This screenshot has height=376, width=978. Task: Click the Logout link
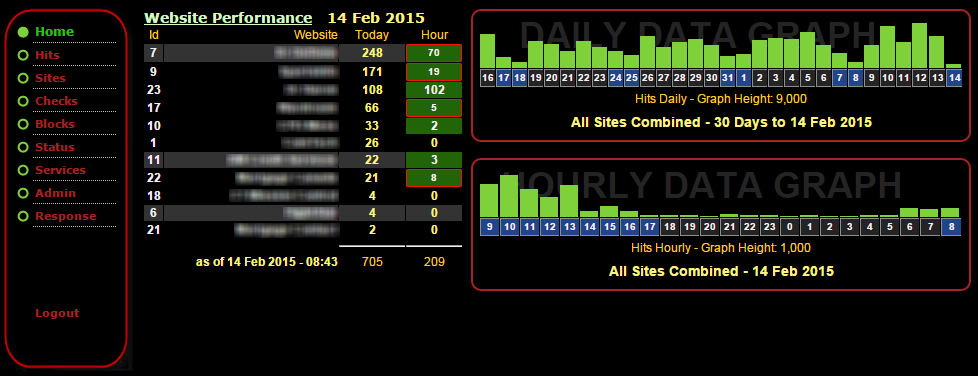click(x=57, y=313)
